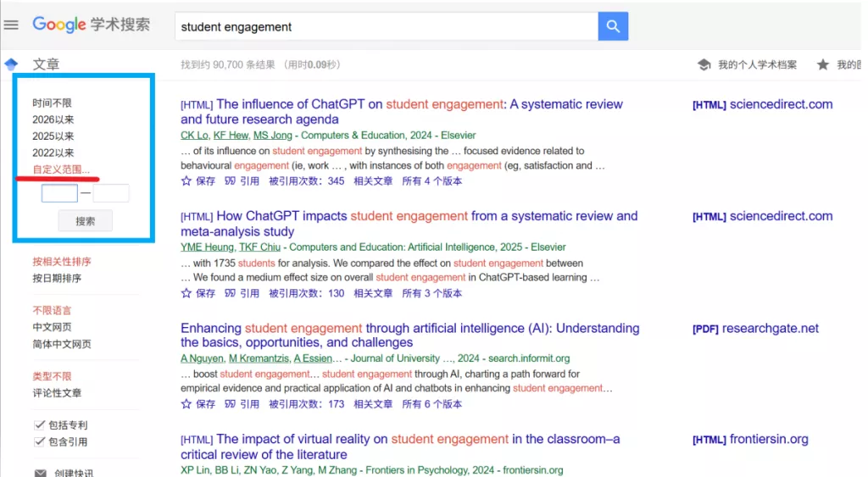This screenshot has height=477, width=868.
Task: Select sort by date option
Action: (57, 278)
